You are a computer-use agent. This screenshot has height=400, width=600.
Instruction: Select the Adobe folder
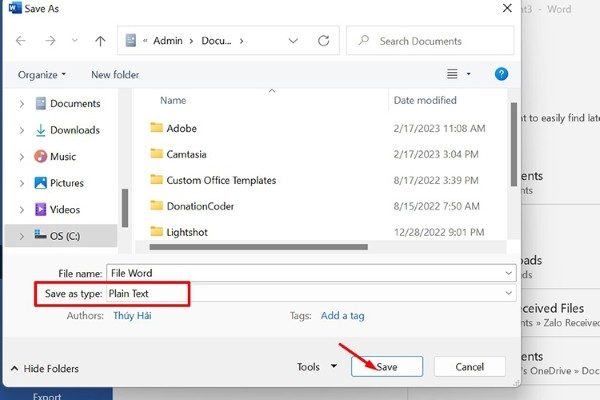click(173, 128)
